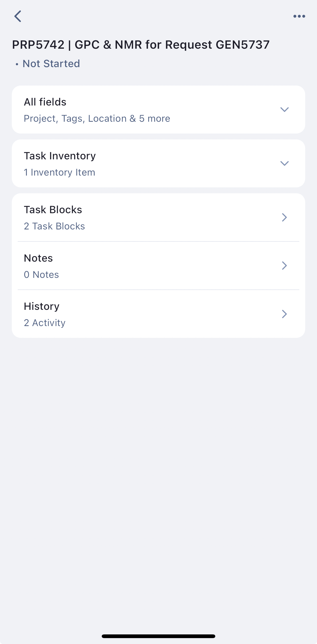Tap the home indicator bar

158,636
